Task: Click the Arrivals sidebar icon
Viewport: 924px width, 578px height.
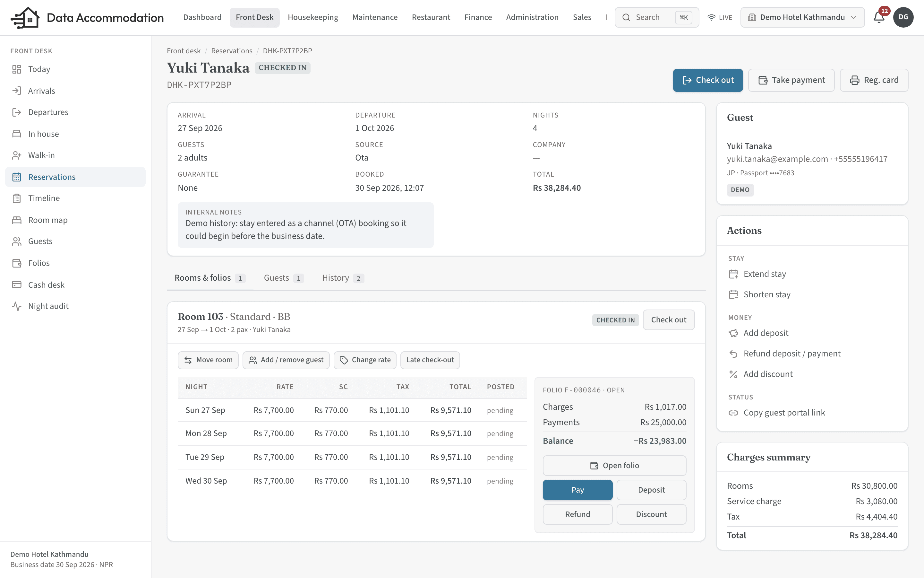Action: tap(16, 91)
